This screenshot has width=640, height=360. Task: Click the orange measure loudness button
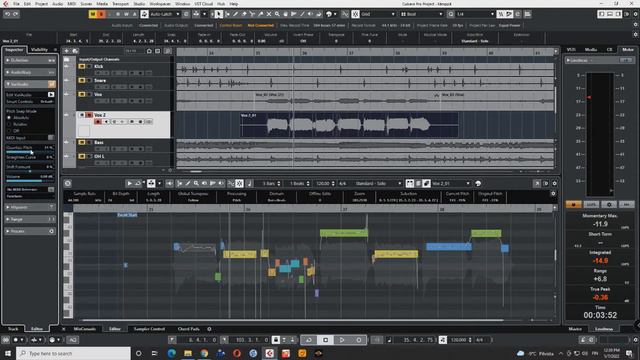[x=573, y=204]
